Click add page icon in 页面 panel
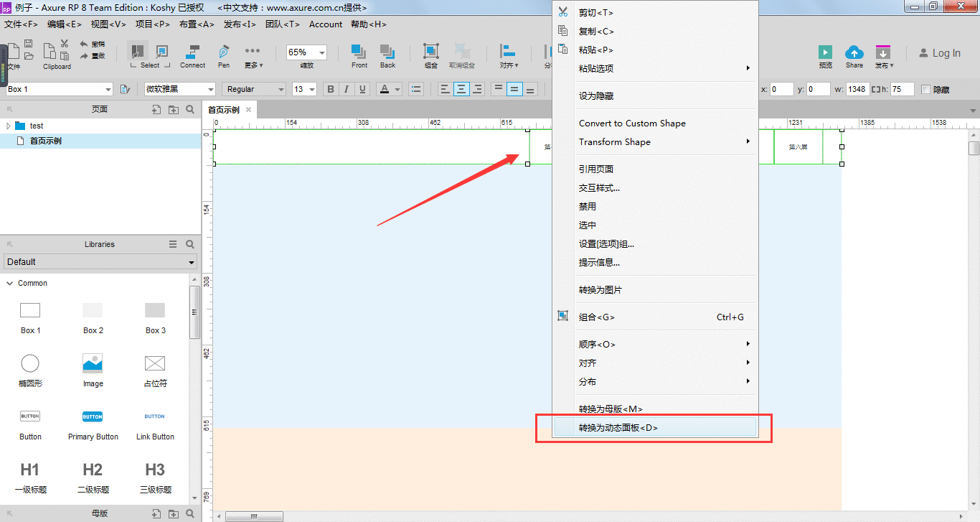 [156, 110]
